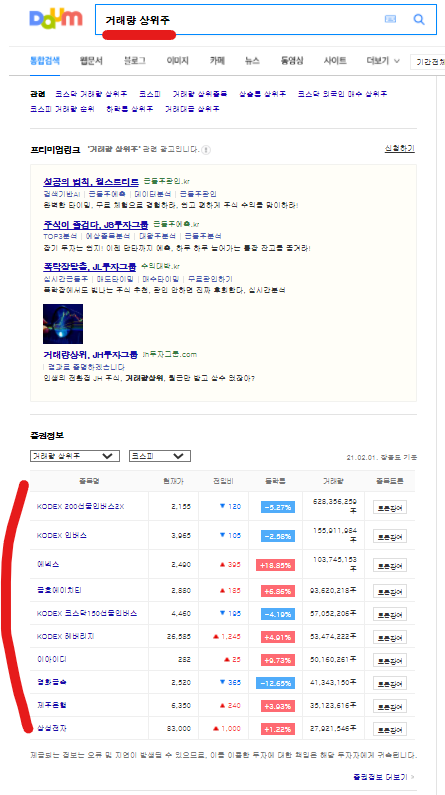Image resolution: width=445 pixels, height=795 pixels.
Task: Switch to the 카페 tab
Action: pyautogui.click(x=217, y=61)
